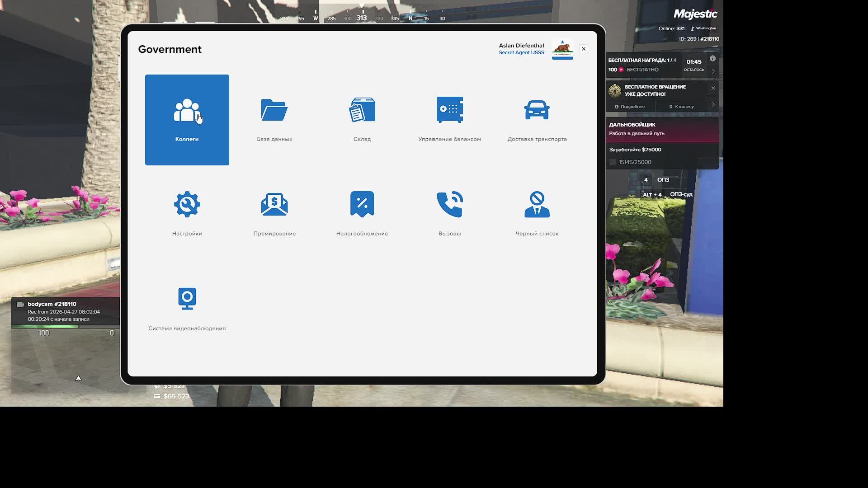Screen dimensions: 868x488
Task: Expand the free spin notification chevron
Action: (x=713, y=104)
